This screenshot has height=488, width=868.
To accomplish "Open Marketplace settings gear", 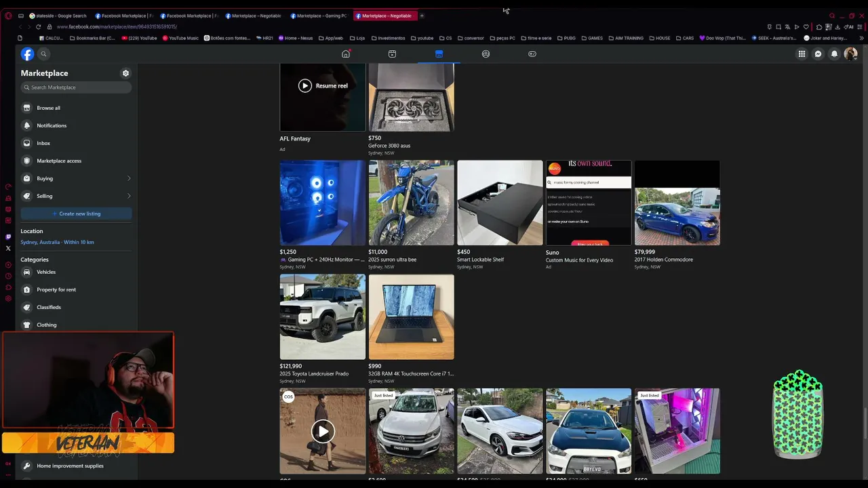I will point(125,73).
